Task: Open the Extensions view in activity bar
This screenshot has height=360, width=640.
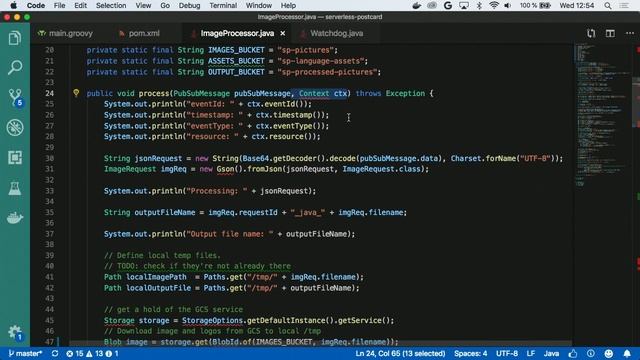Action: [x=15, y=158]
